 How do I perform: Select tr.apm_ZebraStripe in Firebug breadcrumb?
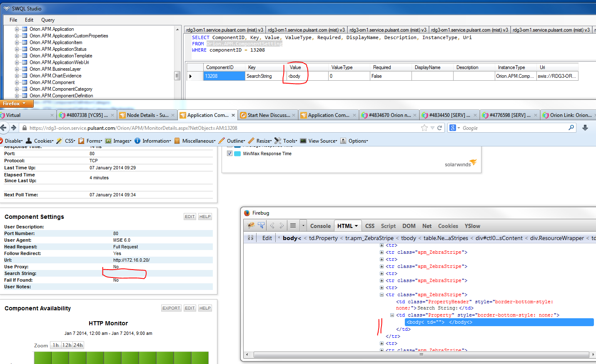pyautogui.click(x=369, y=238)
